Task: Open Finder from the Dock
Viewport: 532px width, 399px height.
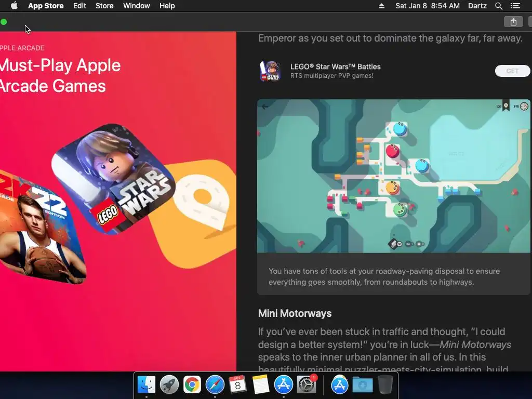Action: pyautogui.click(x=146, y=384)
